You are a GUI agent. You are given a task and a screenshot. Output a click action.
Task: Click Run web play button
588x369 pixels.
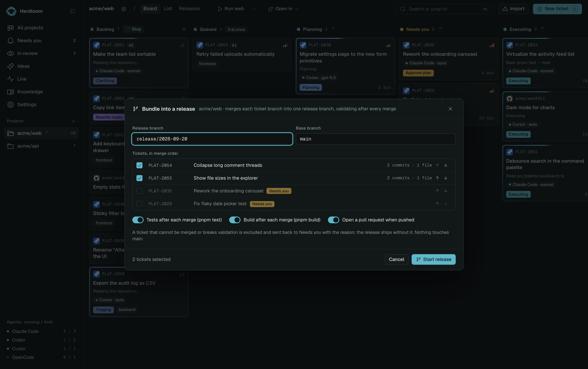point(231,9)
